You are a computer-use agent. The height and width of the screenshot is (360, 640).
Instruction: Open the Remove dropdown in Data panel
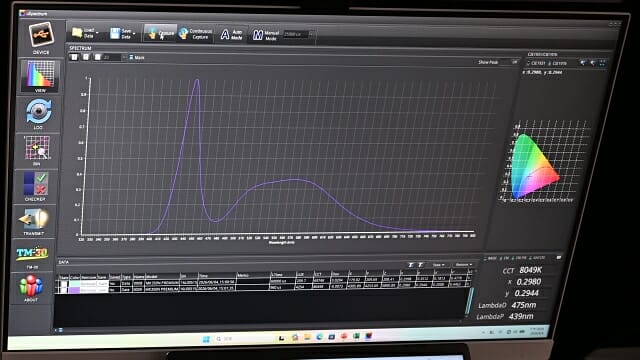click(464, 265)
